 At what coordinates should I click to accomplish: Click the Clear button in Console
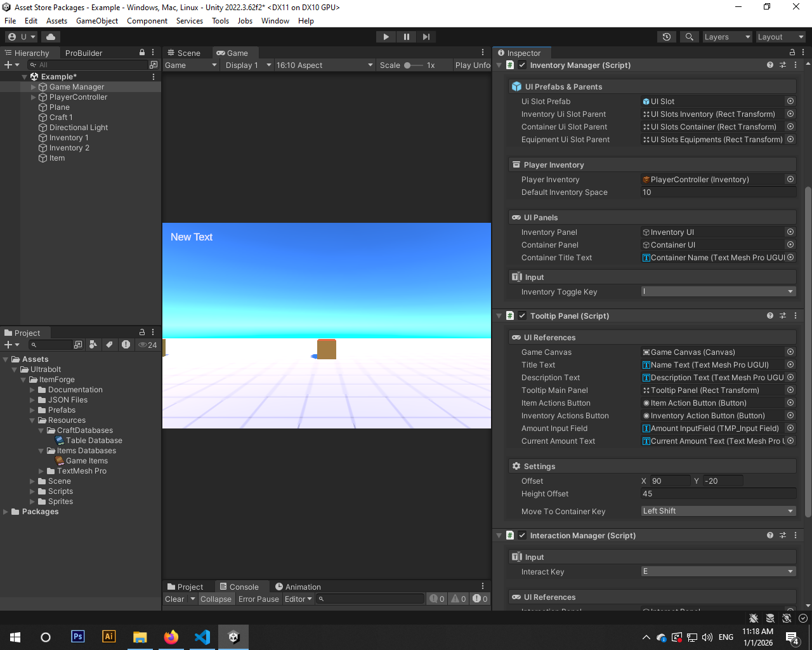(x=174, y=599)
